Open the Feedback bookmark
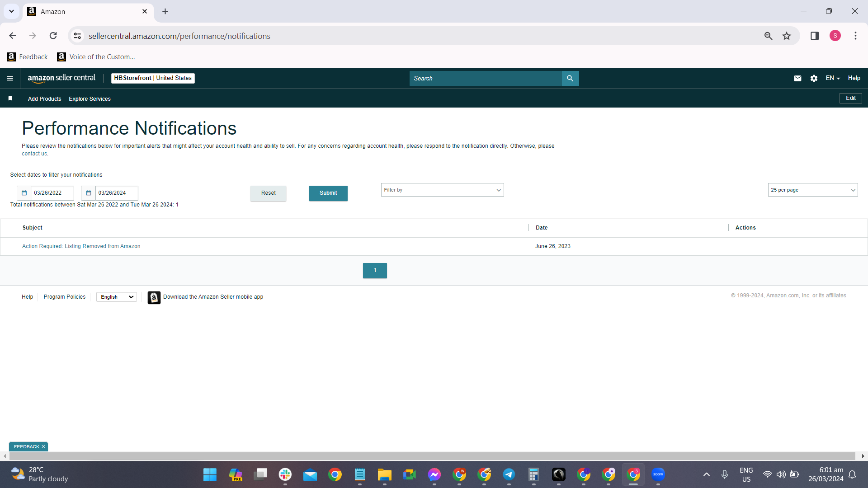Screen dimensions: 868x488 [x=28, y=57]
